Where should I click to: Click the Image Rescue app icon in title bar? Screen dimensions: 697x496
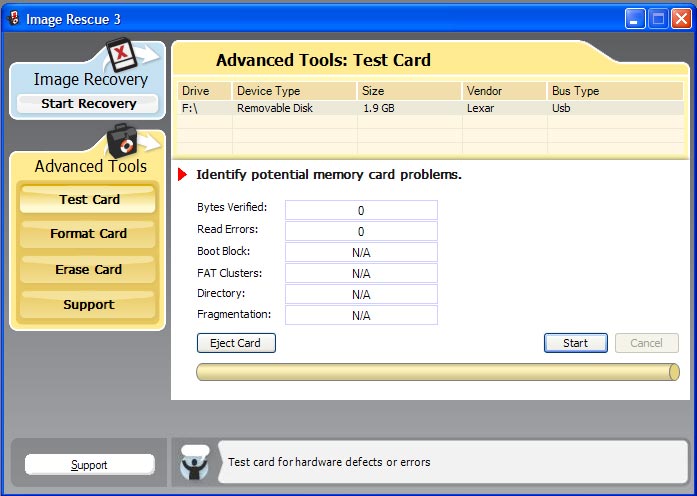(13, 19)
